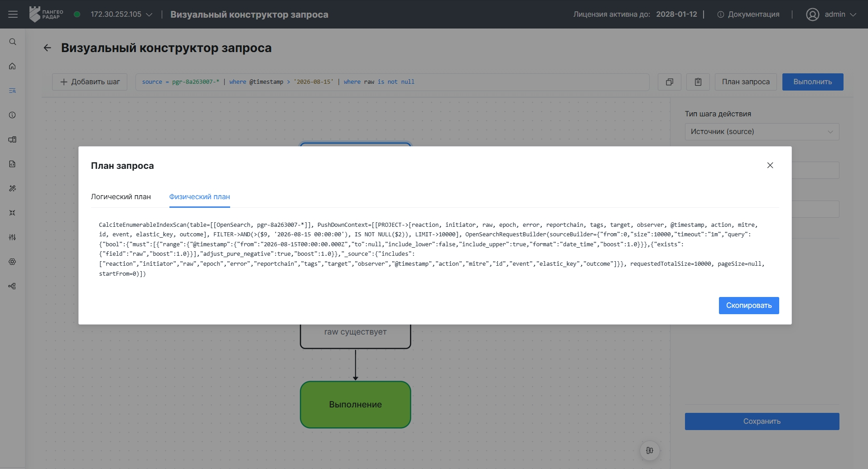Open the home icon in the sidebar
The width and height of the screenshot is (868, 469).
[13, 66]
